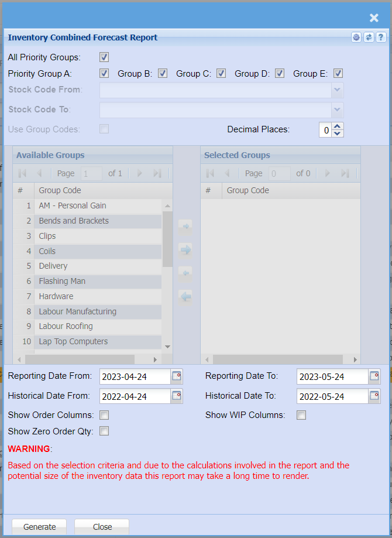Click the Historical Date To field
392x538 pixels.
(x=333, y=396)
